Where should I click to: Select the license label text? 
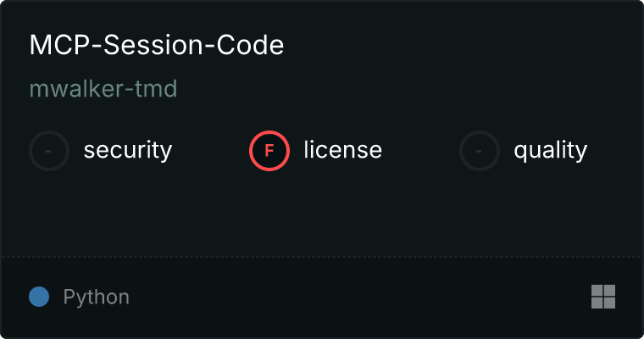click(x=342, y=151)
